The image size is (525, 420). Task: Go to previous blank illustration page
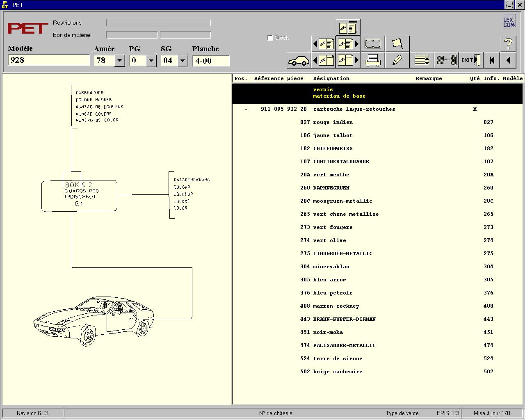coord(323,60)
